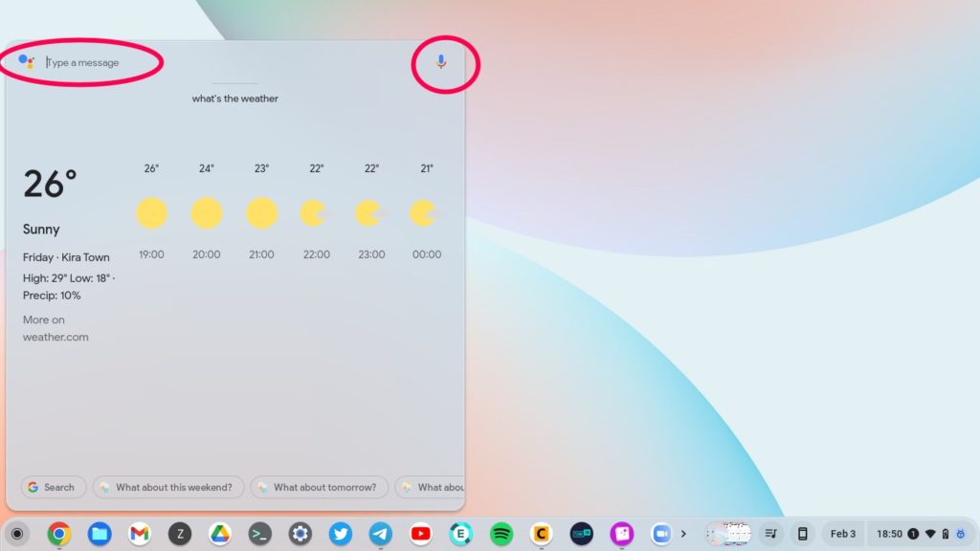Expand hidden shelf apps with the arrow

(x=683, y=534)
